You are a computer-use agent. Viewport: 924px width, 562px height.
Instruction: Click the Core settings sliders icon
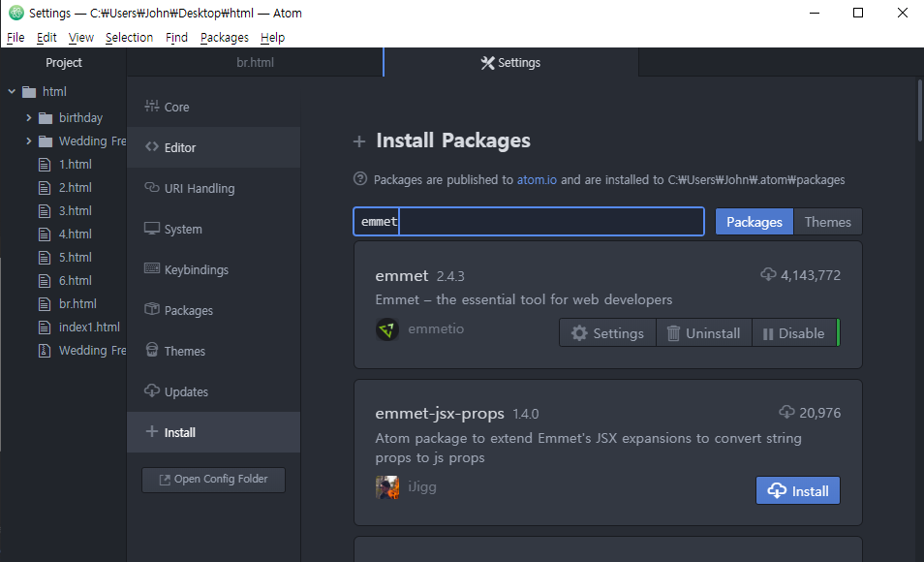151,107
